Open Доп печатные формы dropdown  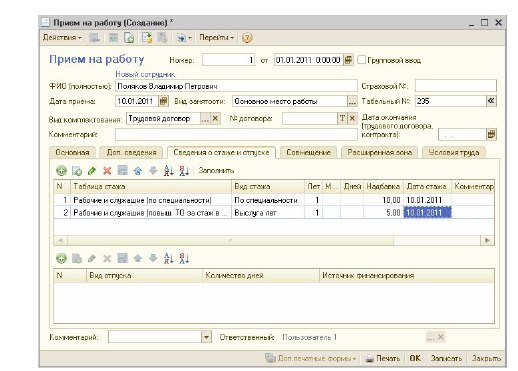point(311,358)
